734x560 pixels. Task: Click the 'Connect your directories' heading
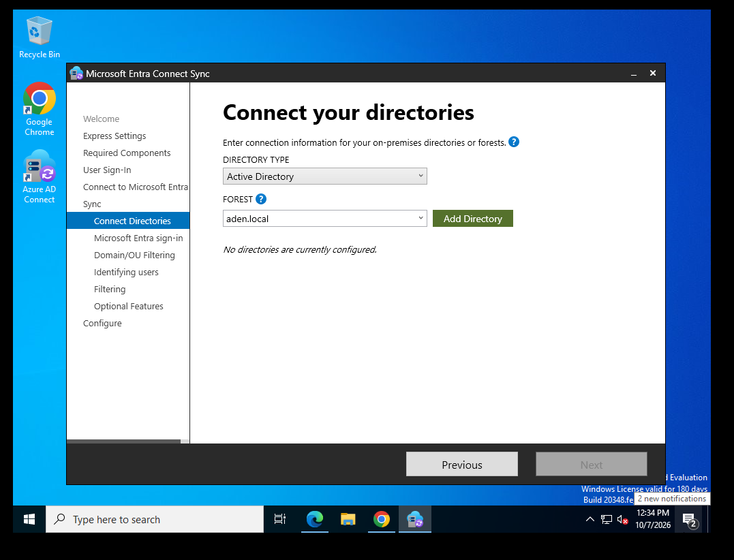pos(348,112)
